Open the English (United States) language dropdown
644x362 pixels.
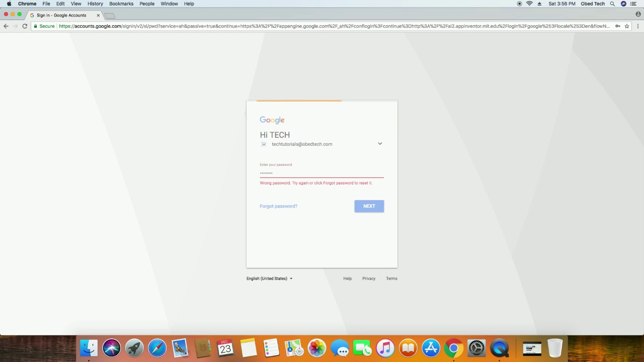[x=269, y=279]
